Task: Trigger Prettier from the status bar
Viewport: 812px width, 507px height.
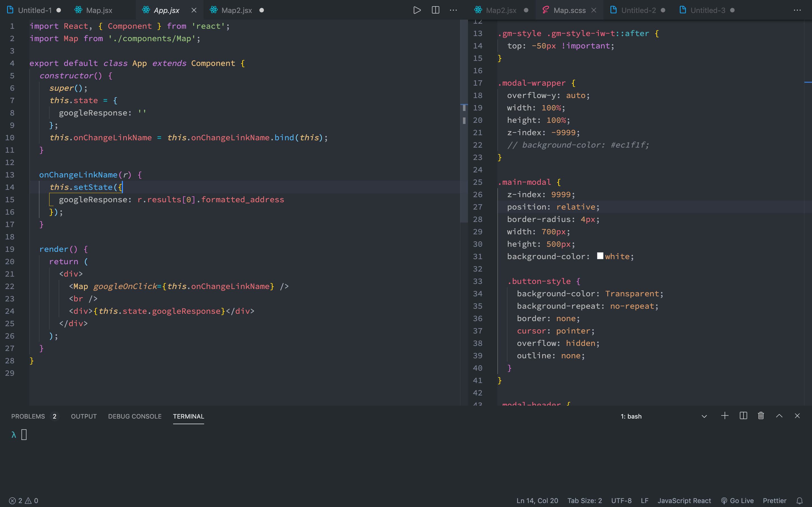Action: click(774, 500)
